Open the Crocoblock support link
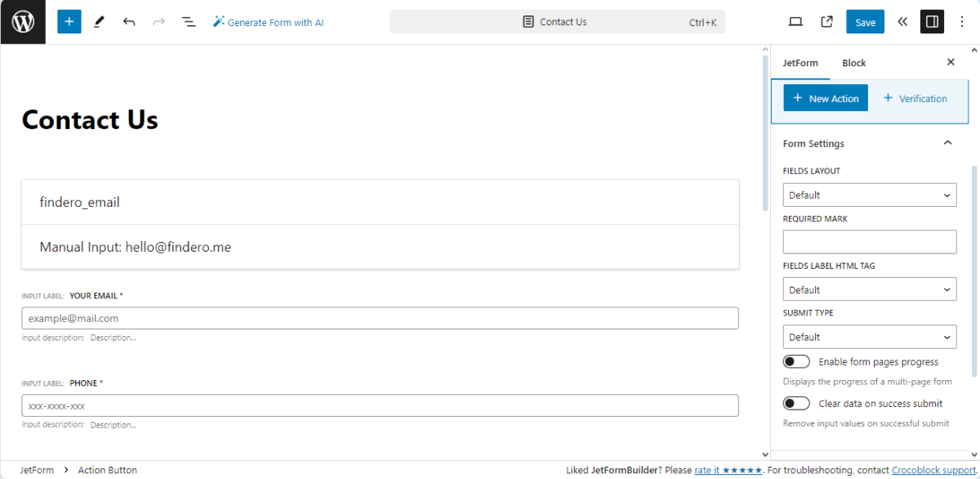Image resolution: width=980 pixels, height=479 pixels. point(930,470)
